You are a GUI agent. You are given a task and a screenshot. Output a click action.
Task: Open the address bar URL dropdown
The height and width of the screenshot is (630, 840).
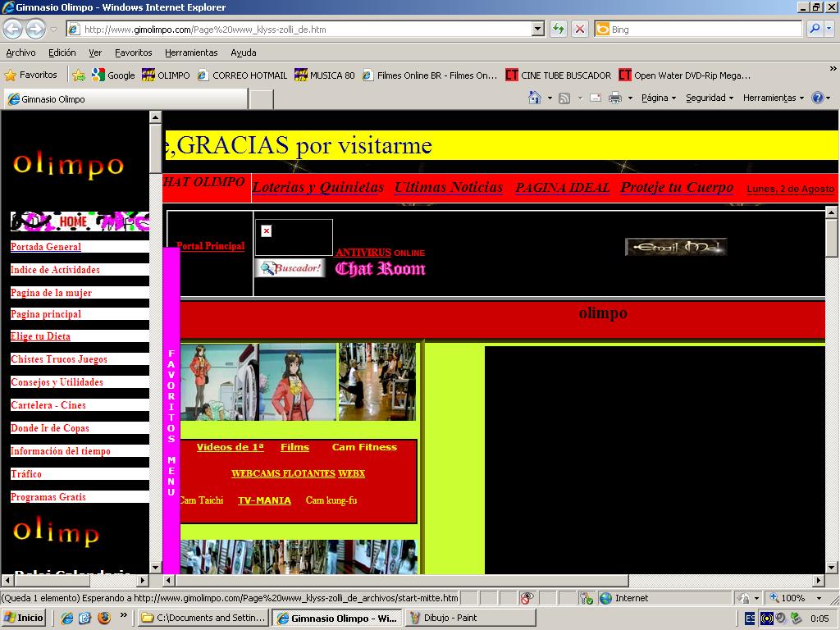[x=538, y=29]
